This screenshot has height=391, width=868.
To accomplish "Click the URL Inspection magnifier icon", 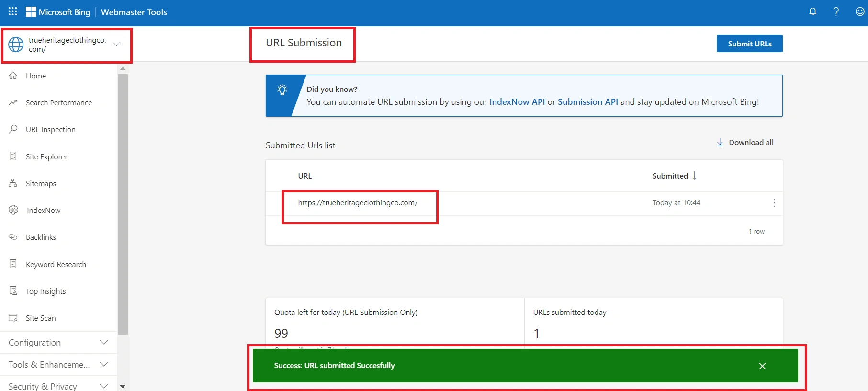I will 13,129.
